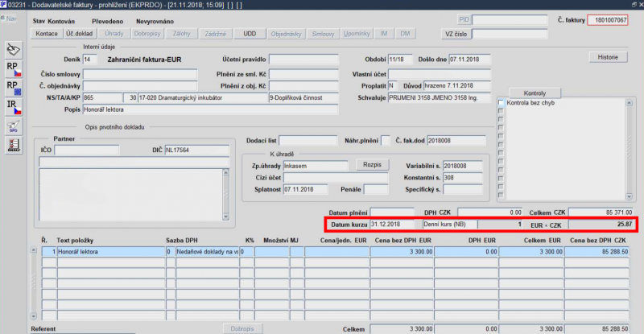Open the Historie button

point(608,57)
